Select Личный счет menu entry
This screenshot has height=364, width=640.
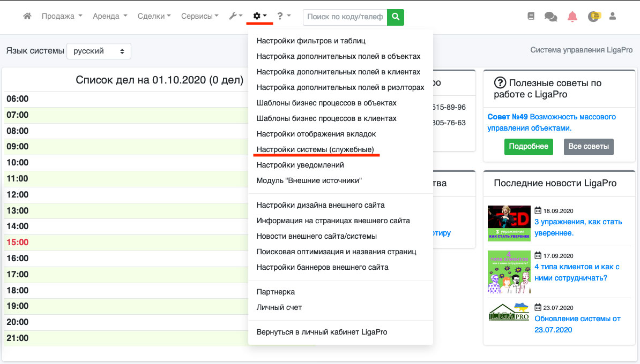click(279, 307)
